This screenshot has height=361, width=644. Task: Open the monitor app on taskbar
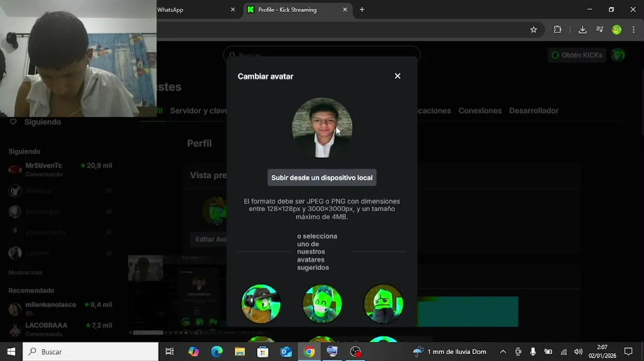click(332, 351)
